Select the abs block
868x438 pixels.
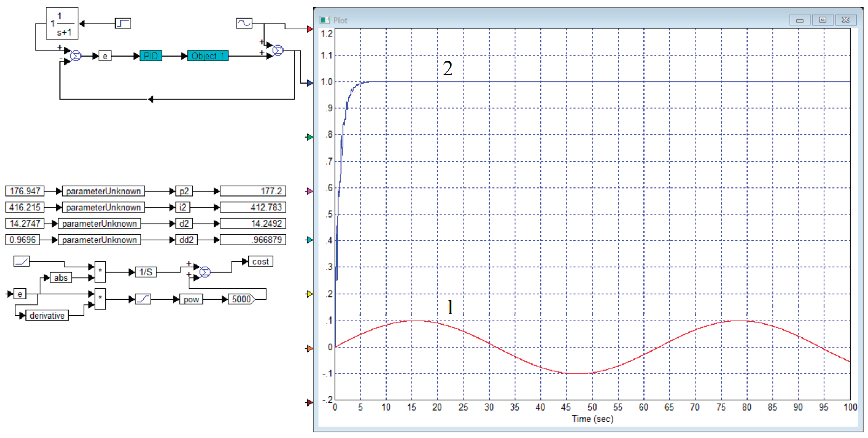61,278
